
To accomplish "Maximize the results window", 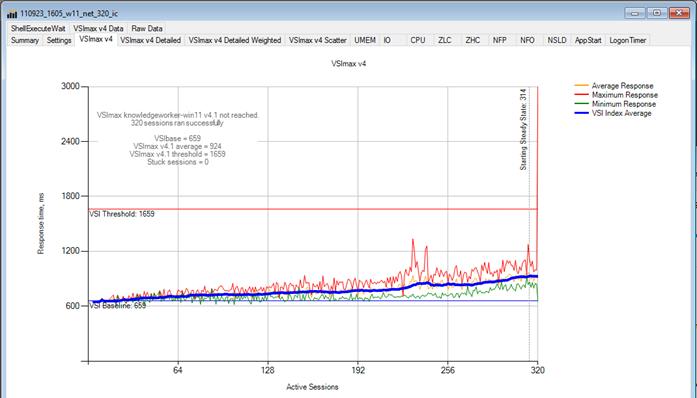I will click(657, 13).
